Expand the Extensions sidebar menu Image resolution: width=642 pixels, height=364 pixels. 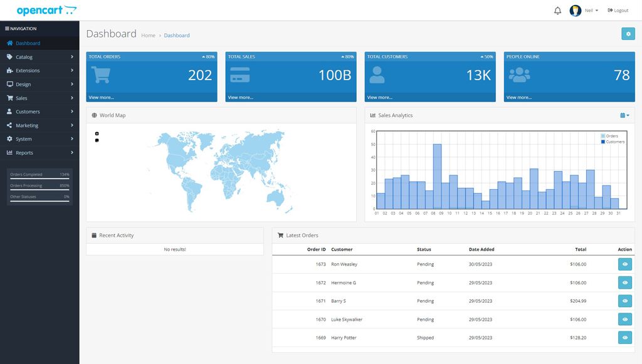pos(39,71)
